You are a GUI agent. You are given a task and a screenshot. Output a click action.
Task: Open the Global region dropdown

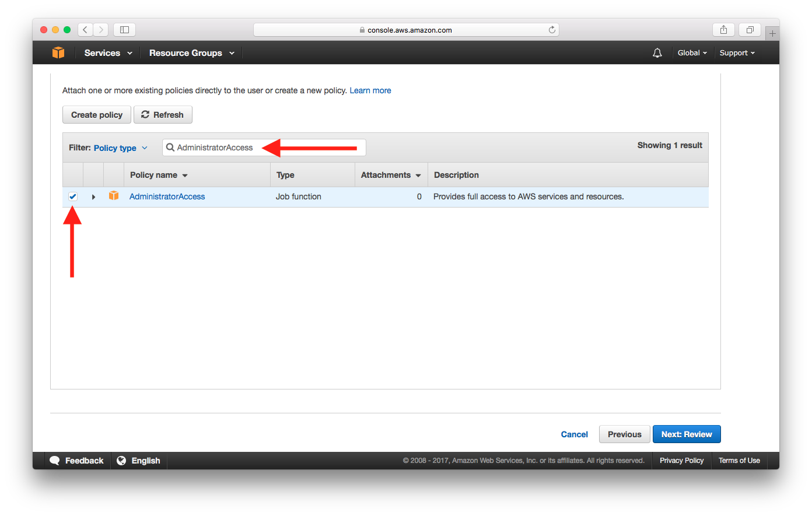tap(692, 53)
